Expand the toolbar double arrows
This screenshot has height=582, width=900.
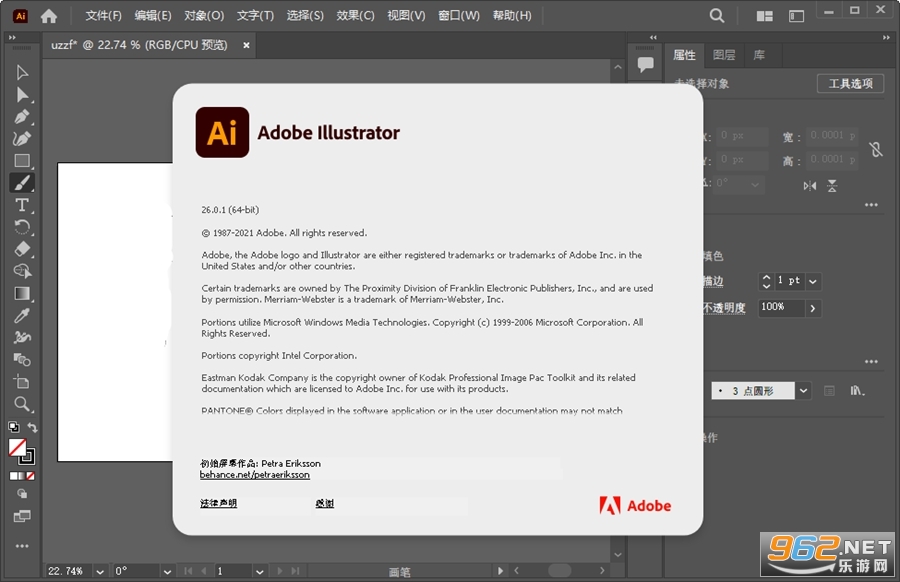[11, 37]
